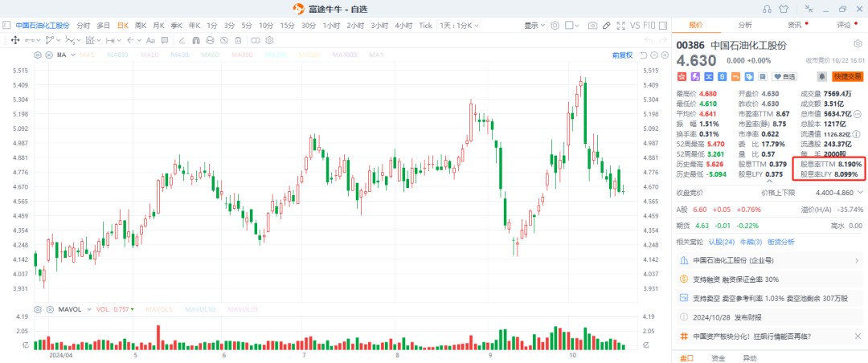
Task: Add a text label with Aa tool
Action: click(x=150, y=40)
